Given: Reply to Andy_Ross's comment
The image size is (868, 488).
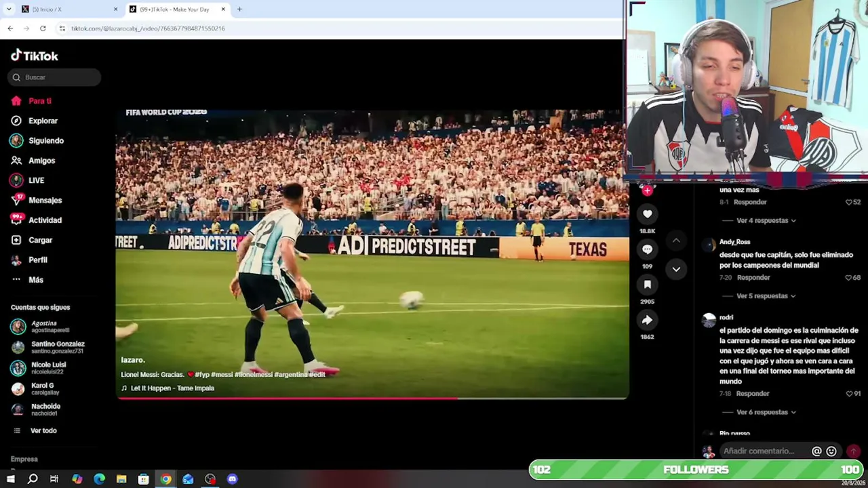Looking at the screenshot, I should click(x=753, y=278).
